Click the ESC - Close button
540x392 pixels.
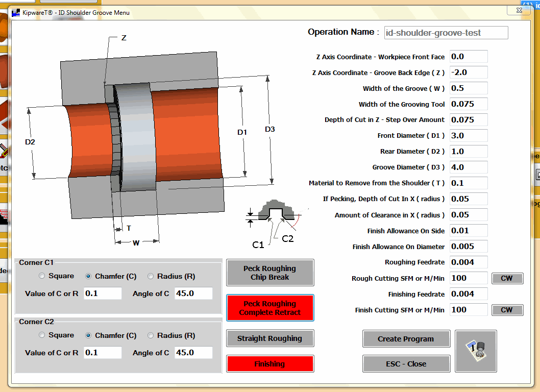406,363
